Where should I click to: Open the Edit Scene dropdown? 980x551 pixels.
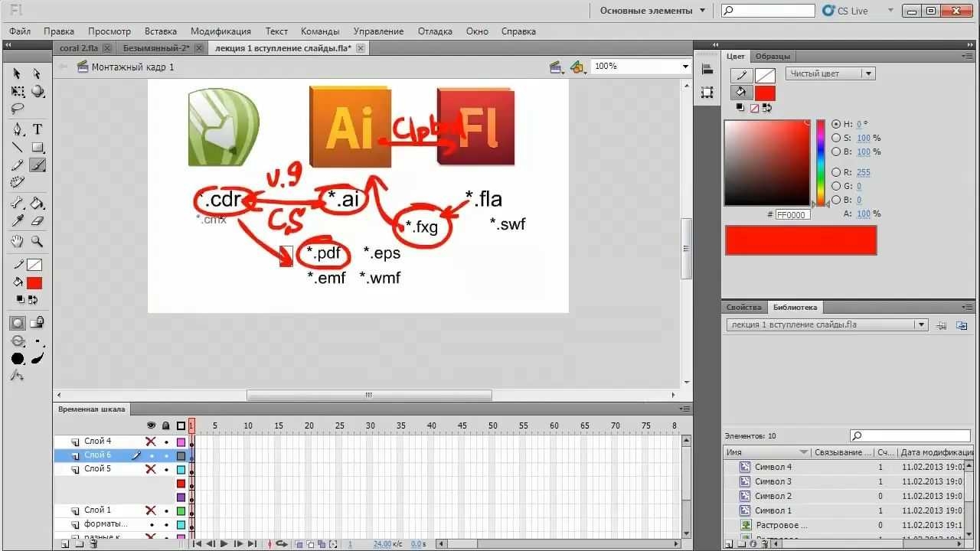(557, 67)
